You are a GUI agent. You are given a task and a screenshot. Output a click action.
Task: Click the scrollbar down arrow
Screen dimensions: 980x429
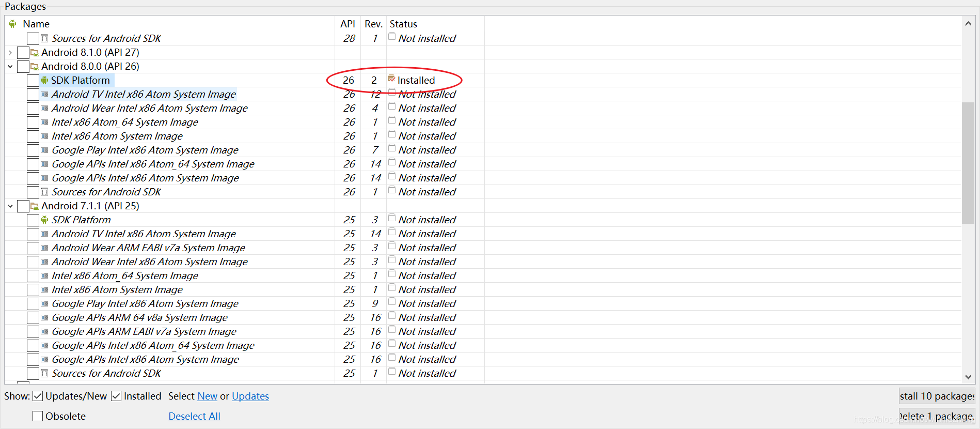[x=968, y=377]
